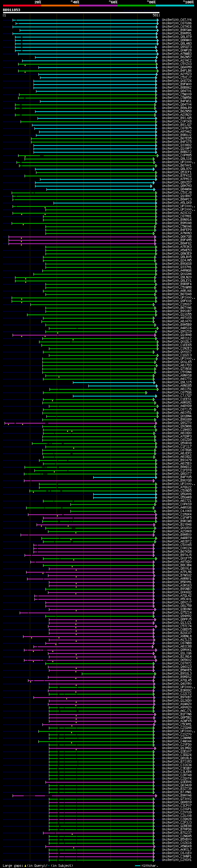Image resolution: width=197 pixels, height=868 pixels.
Task: Pick the UniRef100_C5WM56 label
Action: tap(177, 98)
